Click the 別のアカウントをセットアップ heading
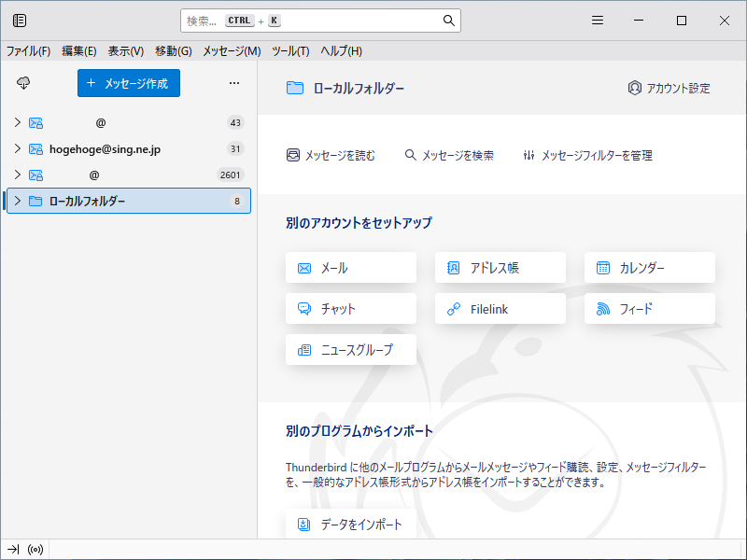Image resolution: width=747 pixels, height=560 pixels. point(359,223)
